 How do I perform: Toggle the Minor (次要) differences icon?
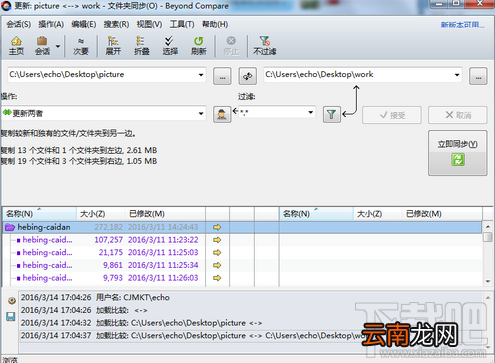tap(81, 46)
